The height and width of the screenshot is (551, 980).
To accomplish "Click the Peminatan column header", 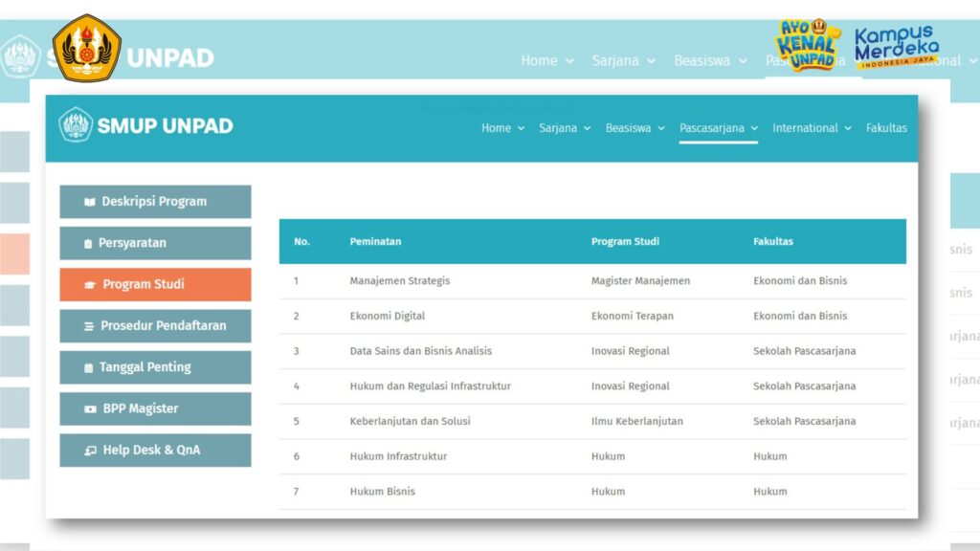I will tap(375, 242).
